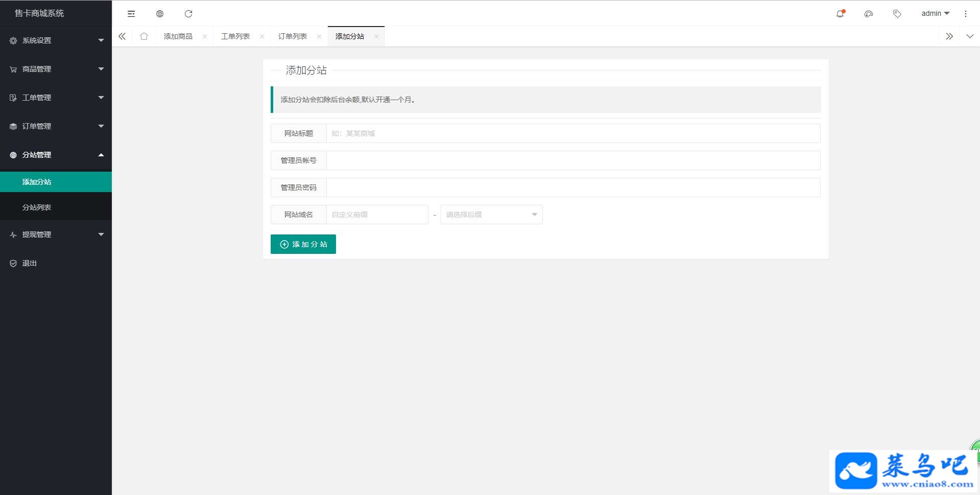Switch to the 工单列表 tab
980x495 pixels.
(235, 36)
